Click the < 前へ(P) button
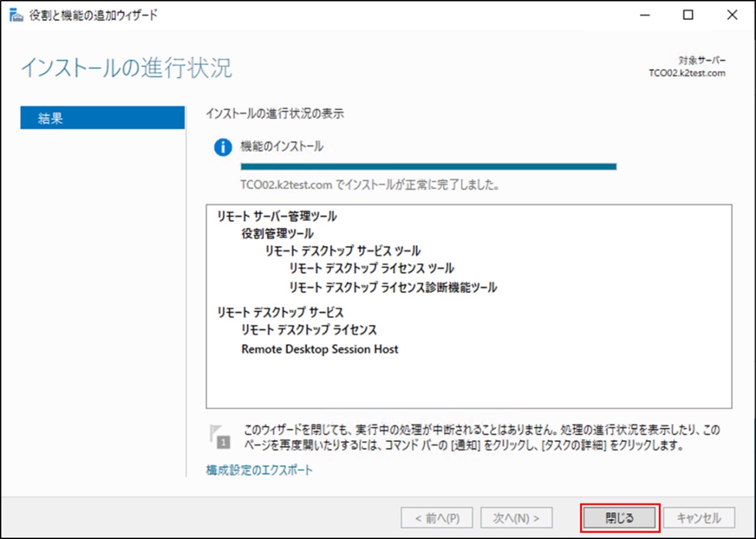756x539 pixels. (x=437, y=518)
